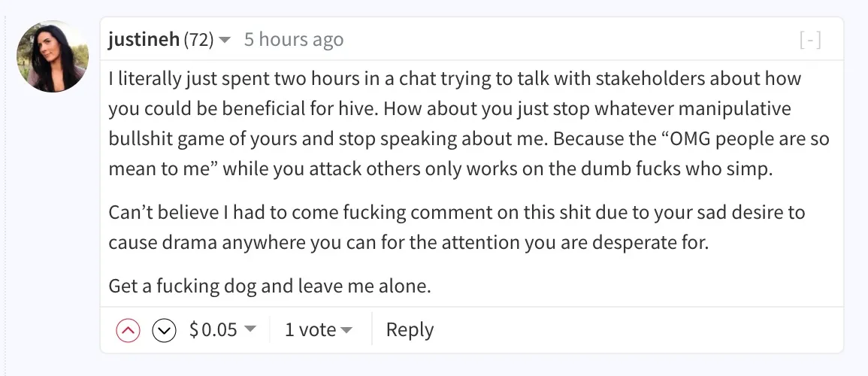
Task: Open the 5 hours ago permalink
Action: point(293,40)
